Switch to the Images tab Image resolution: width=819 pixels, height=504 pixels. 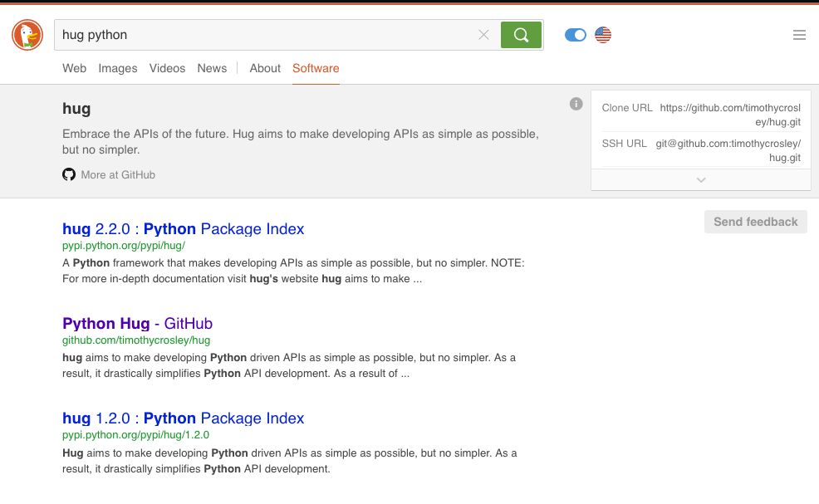(x=117, y=68)
